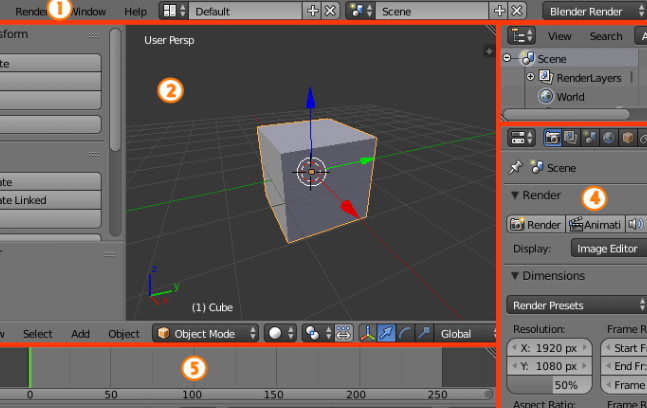Collapse the Dimensions panel
The image size is (647, 408).
[x=515, y=276]
